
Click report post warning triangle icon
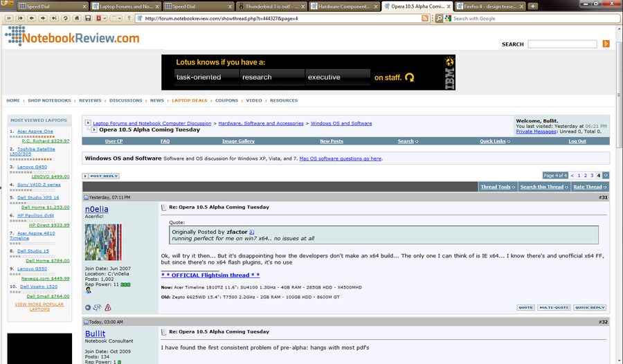[108, 307]
